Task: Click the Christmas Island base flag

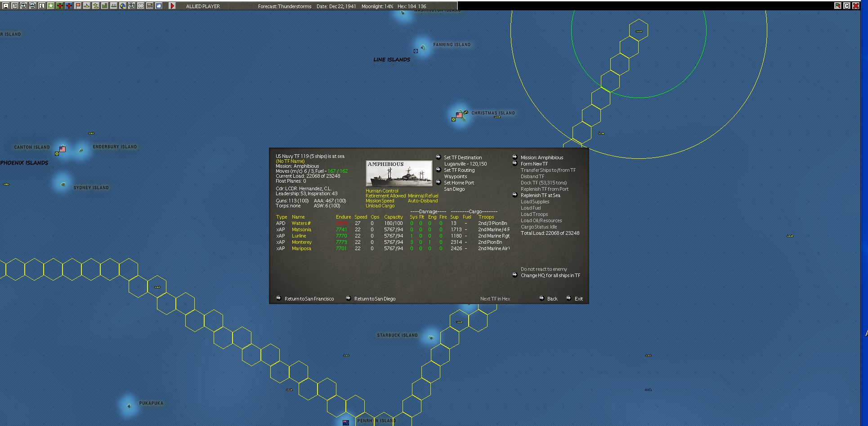Action: (459, 115)
